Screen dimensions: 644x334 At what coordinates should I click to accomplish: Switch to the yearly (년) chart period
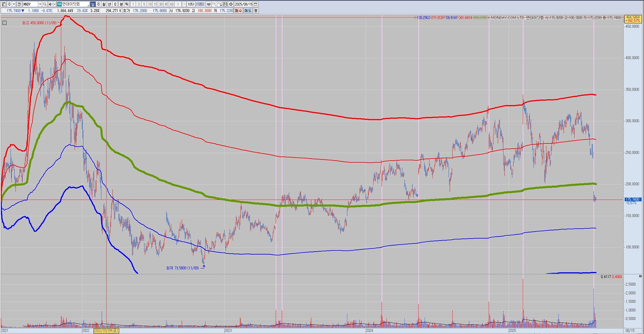point(109,4)
